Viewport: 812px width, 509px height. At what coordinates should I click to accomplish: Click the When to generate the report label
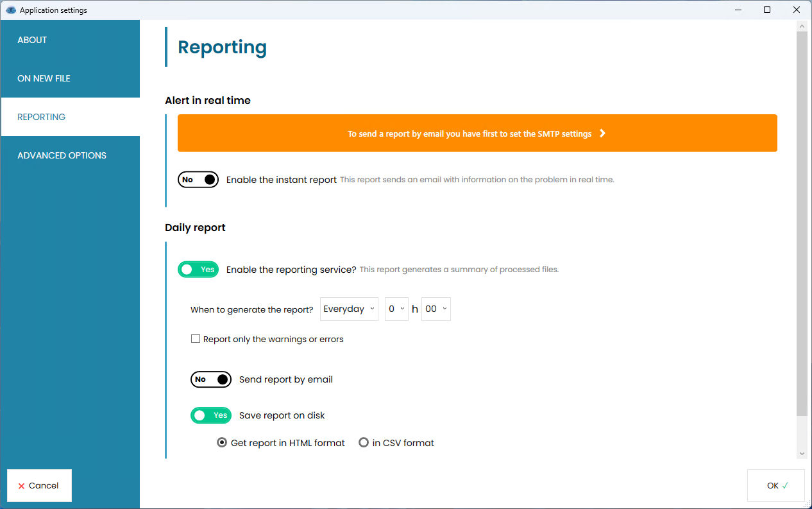pyautogui.click(x=252, y=309)
